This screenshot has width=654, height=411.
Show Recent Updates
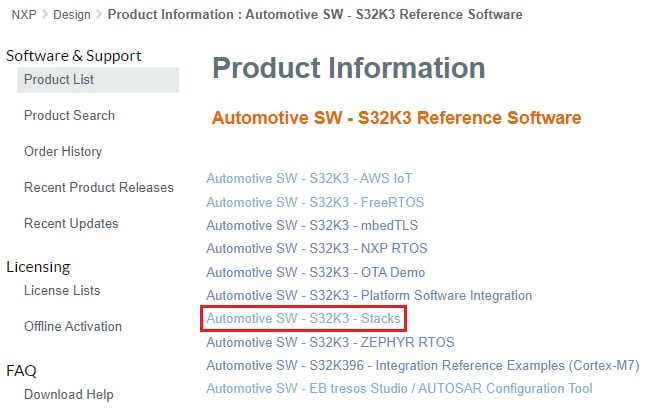tap(71, 224)
